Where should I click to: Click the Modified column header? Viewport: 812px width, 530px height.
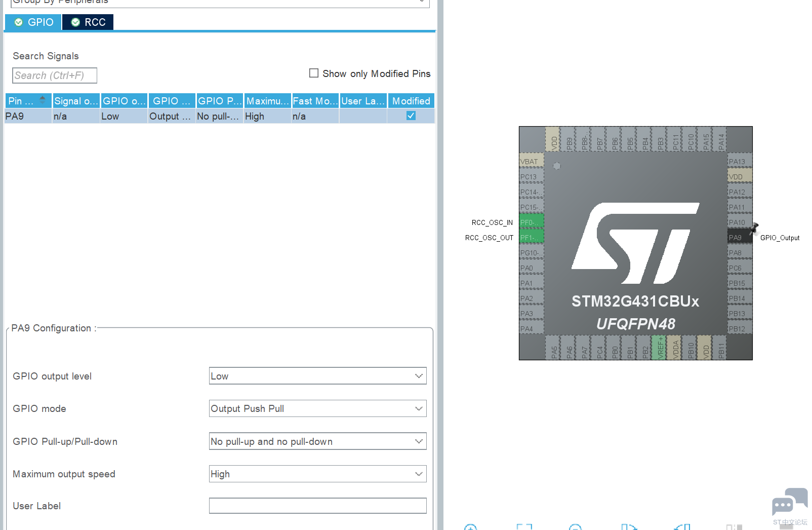click(411, 101)
